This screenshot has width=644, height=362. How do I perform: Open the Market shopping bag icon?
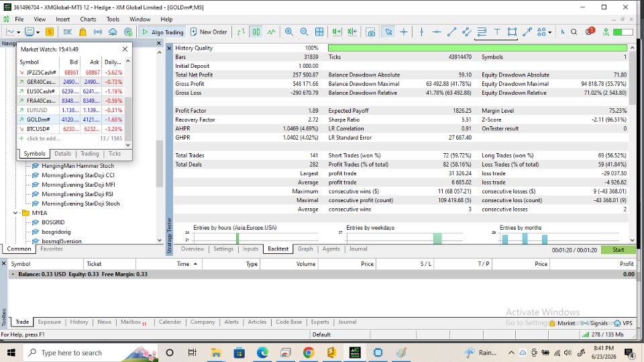(83, 32)
